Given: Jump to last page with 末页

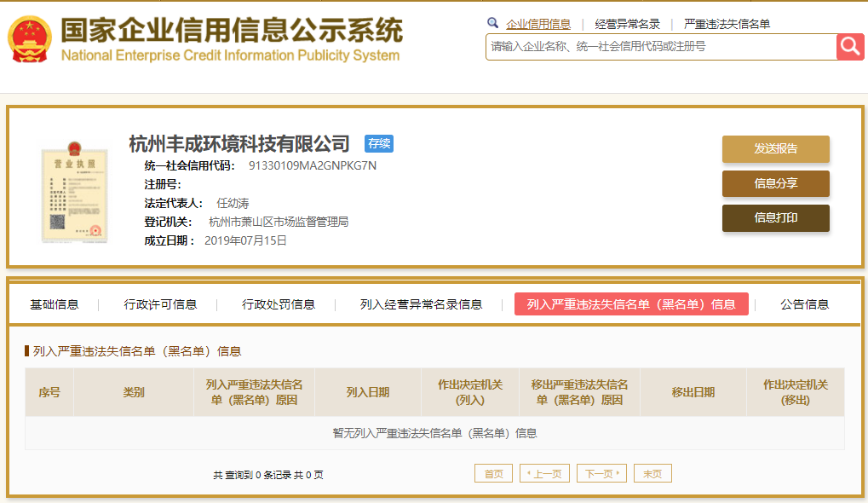Looking at the screenshot, I should (652, 474).
